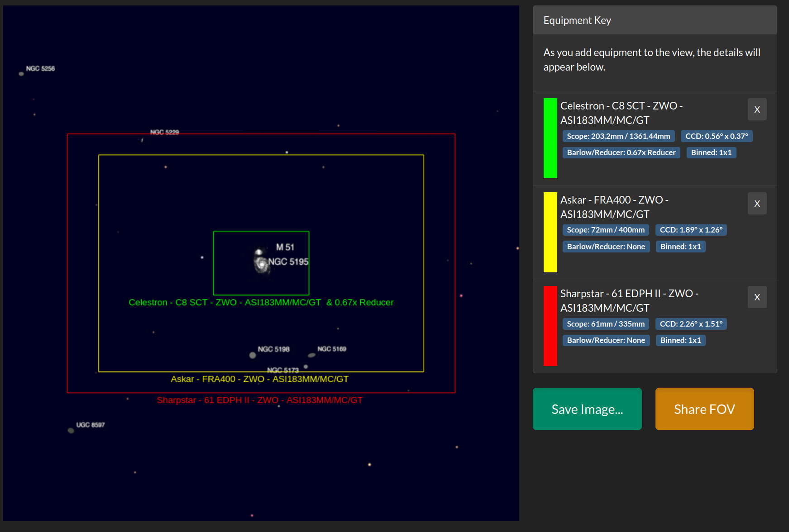Click the NGC 5198 galaxy dot on the map
The height and width of the screenshot is (532, 789).
(x=253, y=356)
